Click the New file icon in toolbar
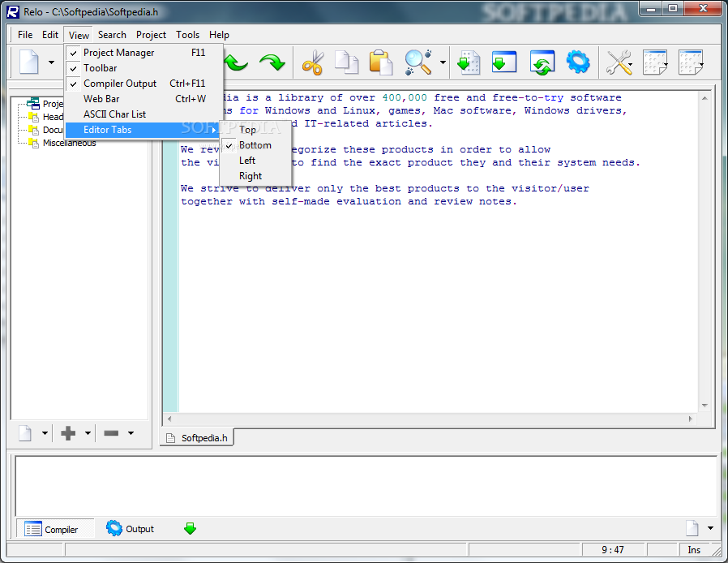Image resolution: width=728 pixels, height=563 pixels. click(29, 62)
